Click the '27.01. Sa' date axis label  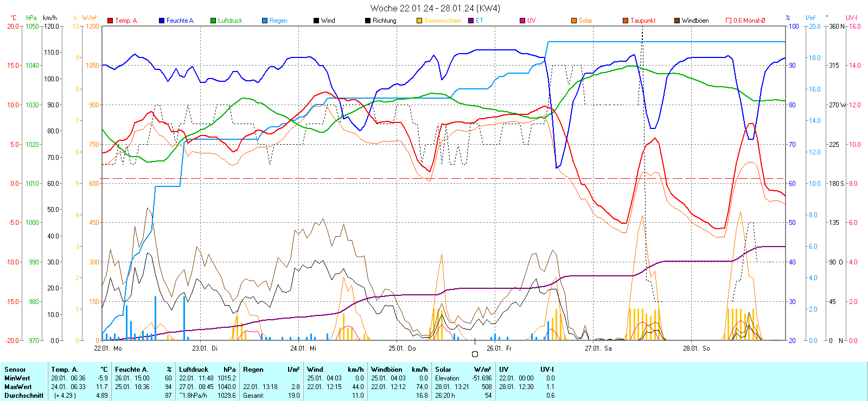pos(598,348)
